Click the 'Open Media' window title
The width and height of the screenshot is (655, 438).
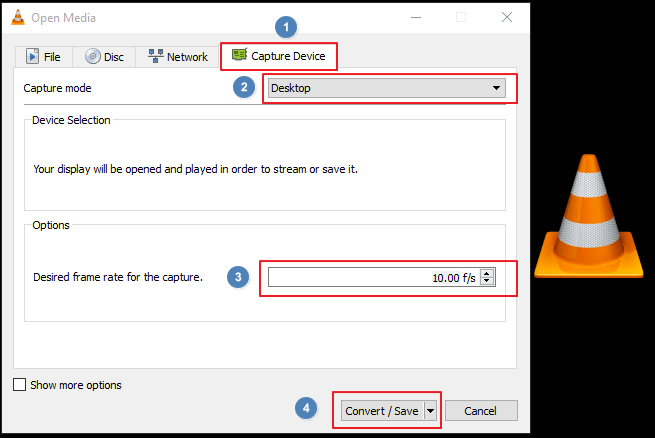click(x=63, y=18)
